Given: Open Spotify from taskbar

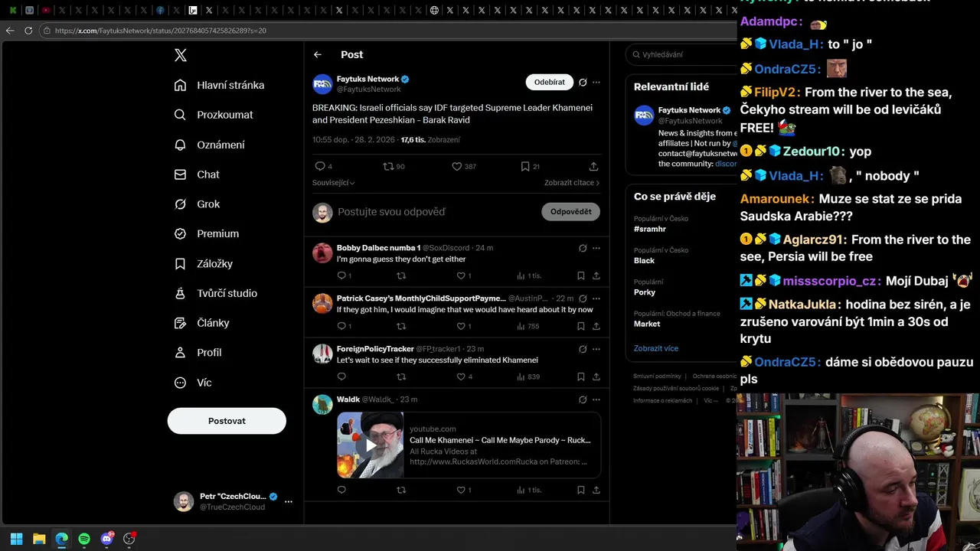Looking at the screenshot, I should [x=84, y=539].
